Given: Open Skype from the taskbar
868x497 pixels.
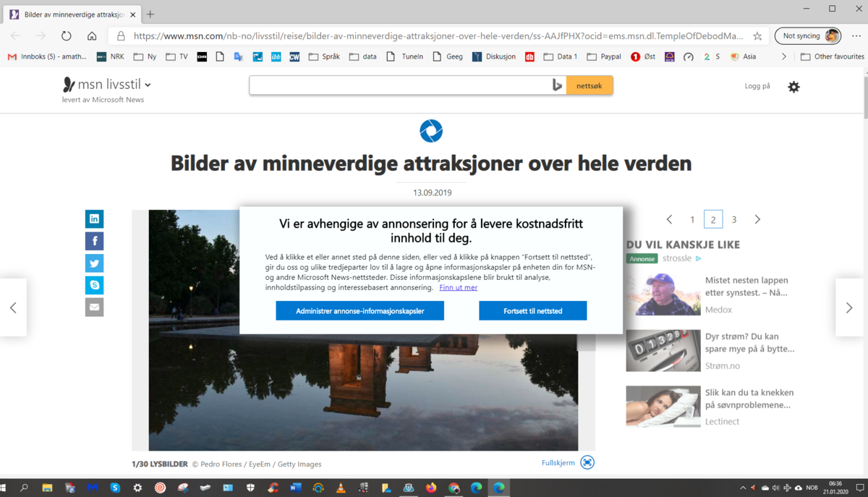Looking at the screenshot, I should (115, 488).
